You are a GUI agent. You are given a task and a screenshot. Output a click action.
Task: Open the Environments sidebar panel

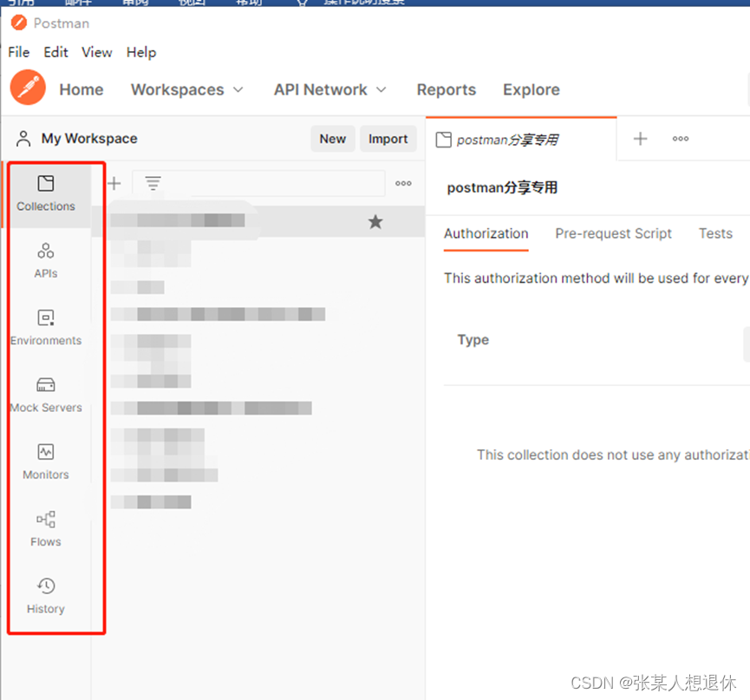tap(46, 328)
